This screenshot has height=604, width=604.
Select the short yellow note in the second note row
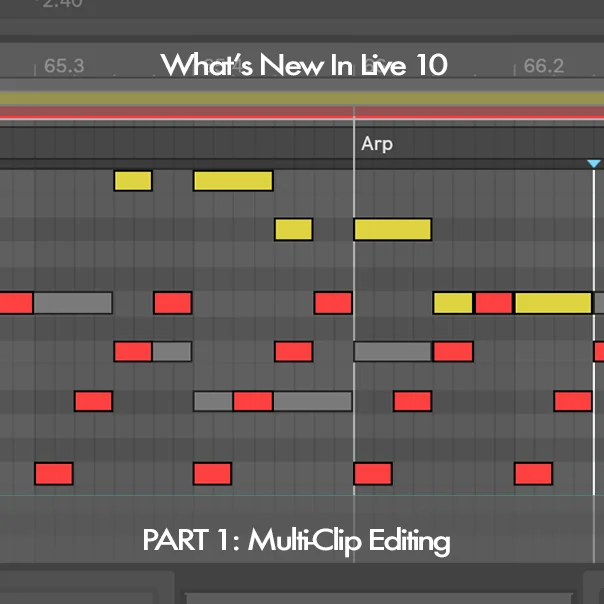294,230
